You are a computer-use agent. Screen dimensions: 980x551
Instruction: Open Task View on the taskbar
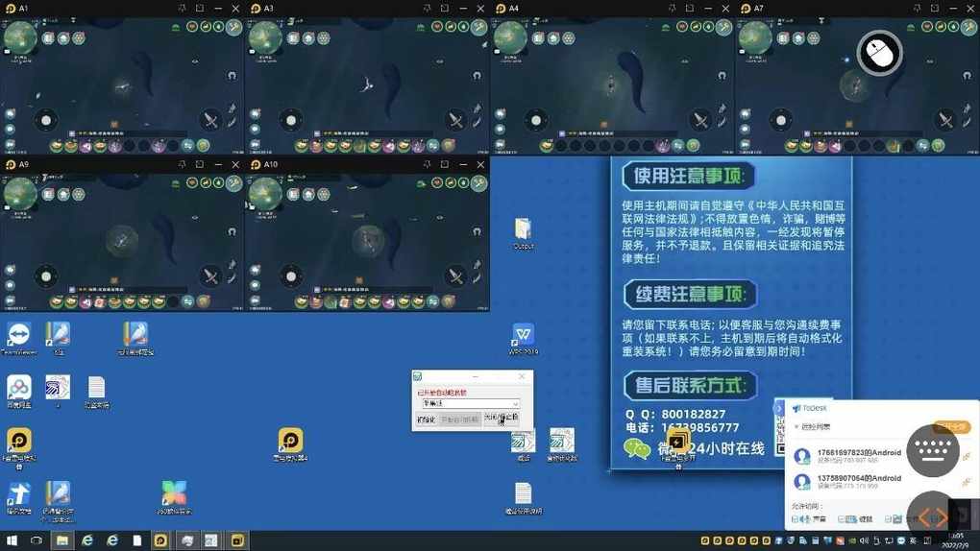point(37,540)
